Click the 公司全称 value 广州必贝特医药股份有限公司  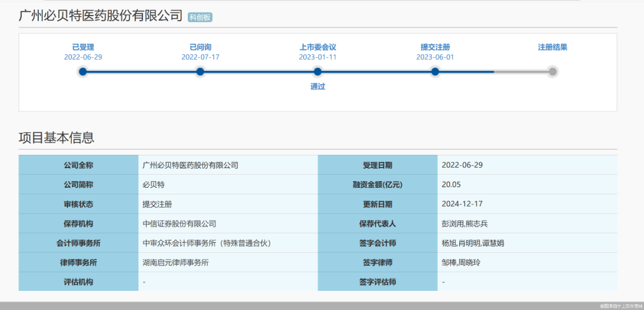tap(190, 166)
